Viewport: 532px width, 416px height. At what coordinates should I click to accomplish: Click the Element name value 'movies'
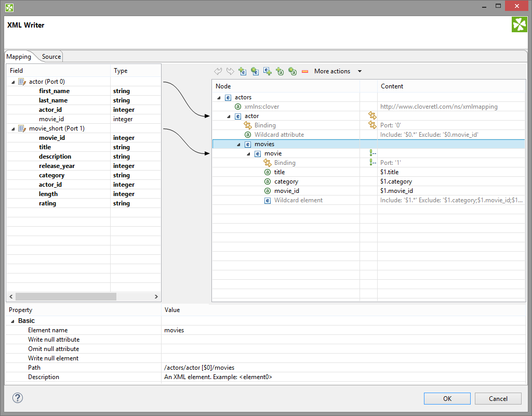click(x=174, y=330)
